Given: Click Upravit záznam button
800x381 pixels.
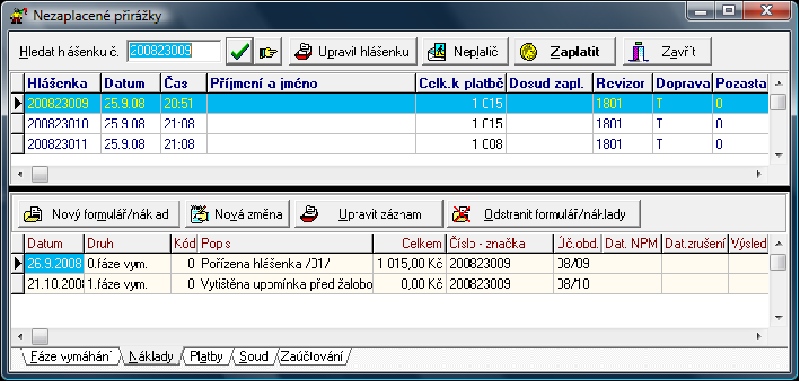Looking at the screenshot, I should click(368, 214).
